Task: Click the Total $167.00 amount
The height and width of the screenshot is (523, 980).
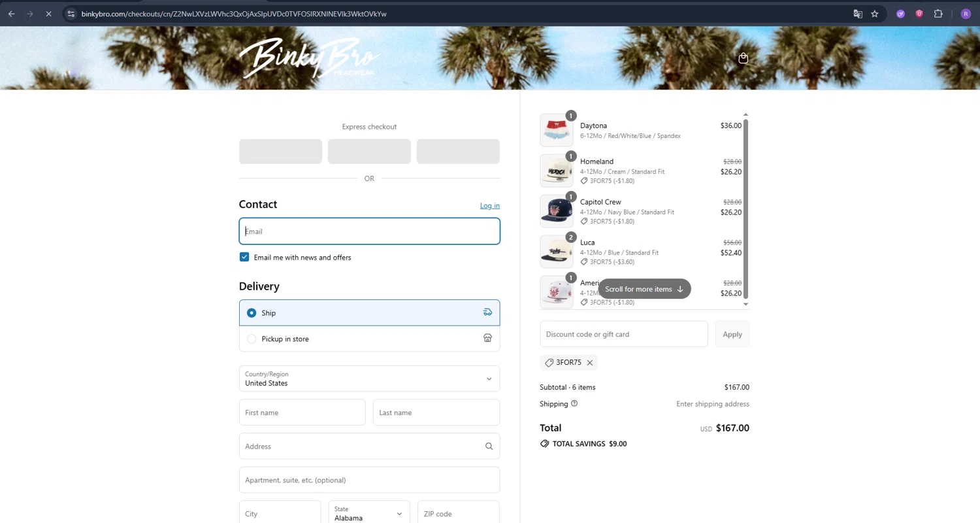Action: [732, 428]
